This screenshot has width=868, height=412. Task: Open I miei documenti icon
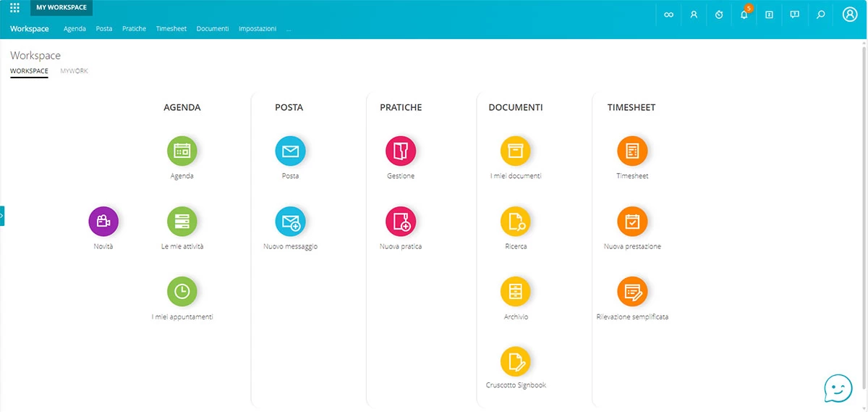pos(516,151)
